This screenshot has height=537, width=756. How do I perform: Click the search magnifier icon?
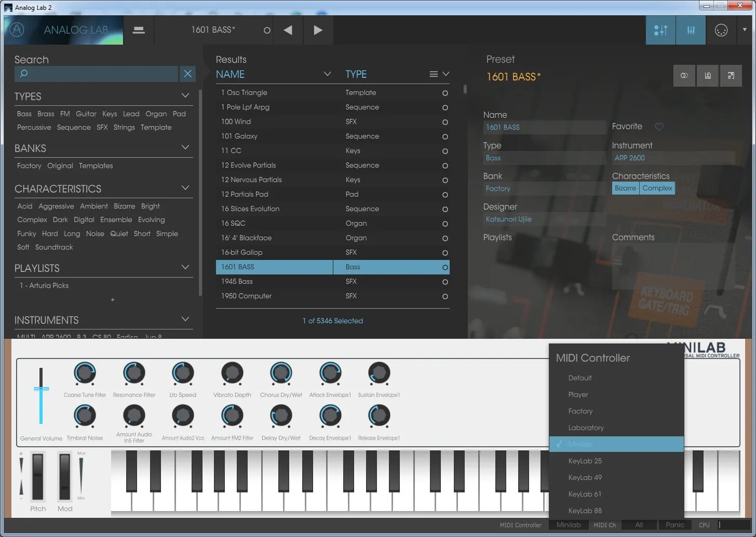click(23, 74)
